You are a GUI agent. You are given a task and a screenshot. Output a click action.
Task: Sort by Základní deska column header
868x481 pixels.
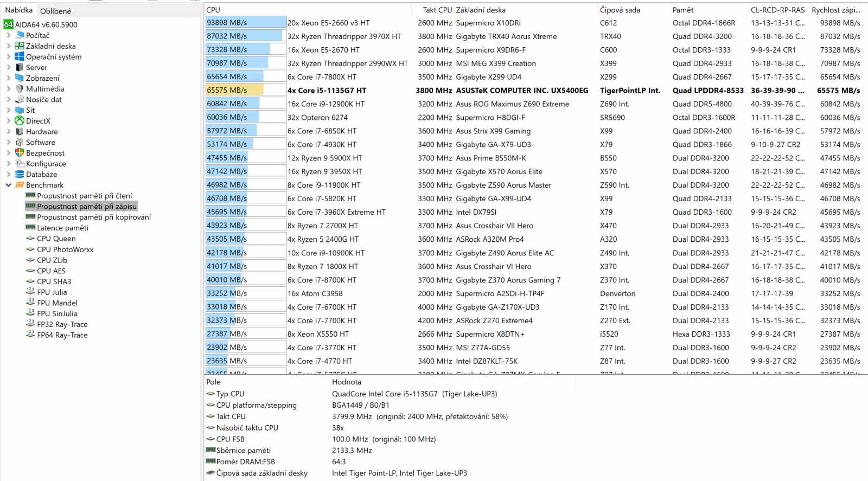click(526, 10)
